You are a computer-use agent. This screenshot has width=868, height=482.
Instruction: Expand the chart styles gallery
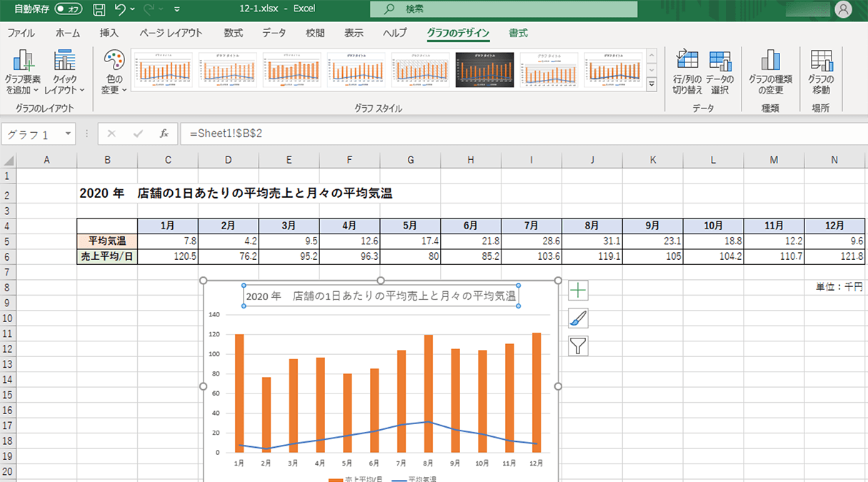coord(651,85)
